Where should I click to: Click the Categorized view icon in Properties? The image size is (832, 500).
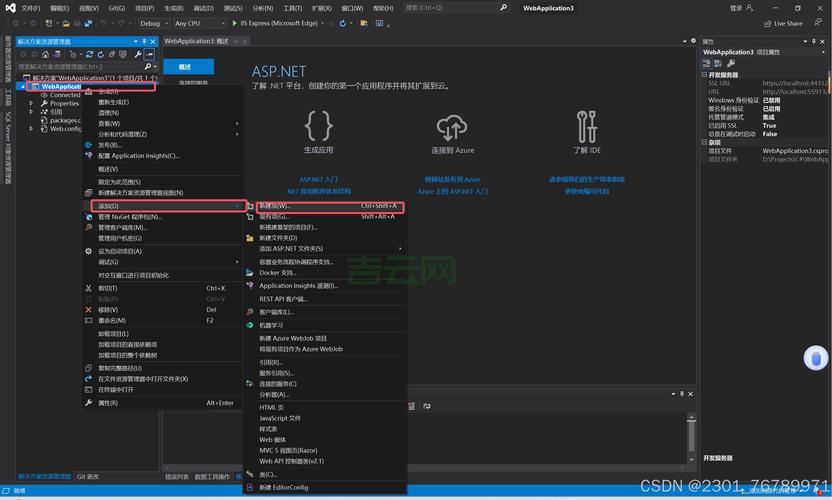(x=707, y=64)
